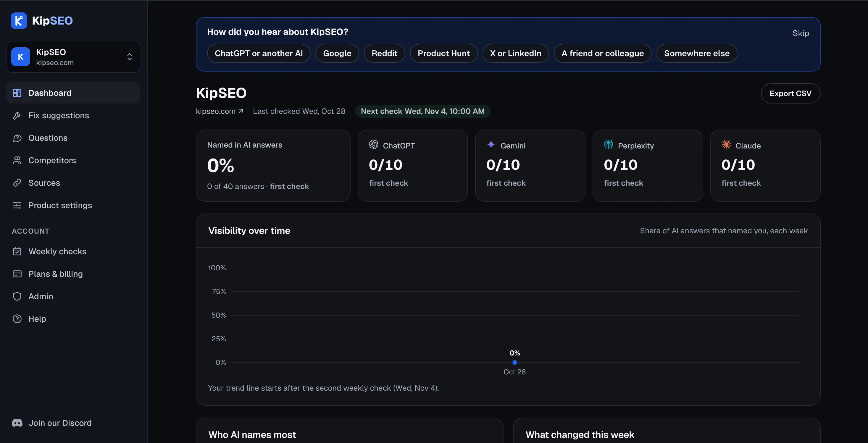Click the 'Last checked Wed, Oct 28' text

(299, 111)
